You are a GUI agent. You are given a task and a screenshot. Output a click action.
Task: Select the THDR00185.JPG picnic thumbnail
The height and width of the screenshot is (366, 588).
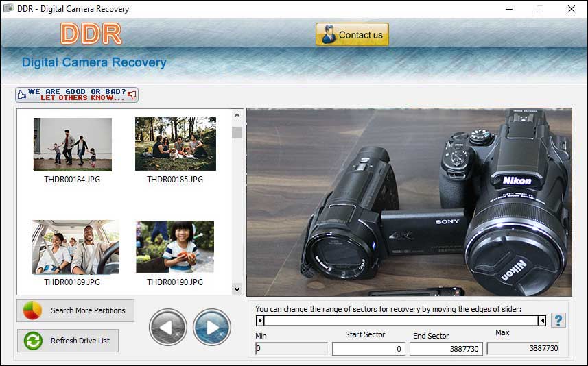coord(176,144)
